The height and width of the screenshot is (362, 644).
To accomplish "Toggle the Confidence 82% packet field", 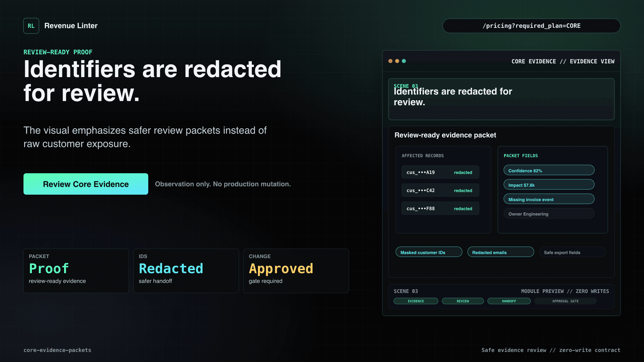I will pos(549,170).
